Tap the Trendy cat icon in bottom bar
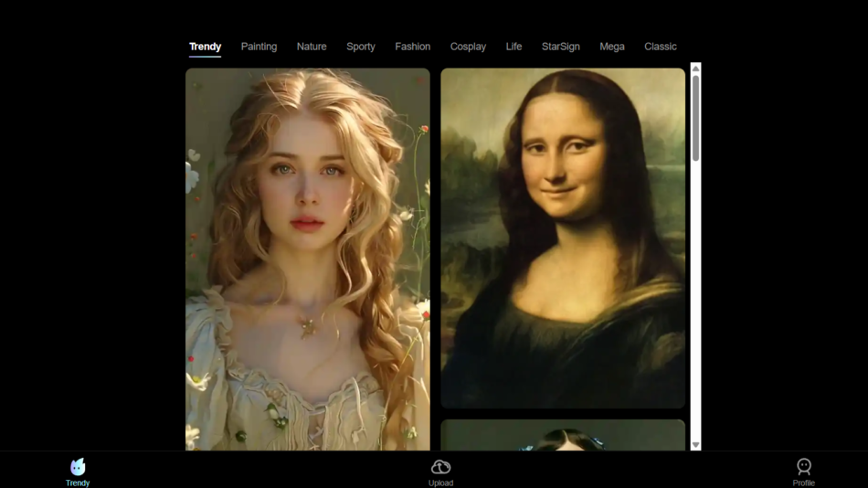Screen dimensions: 868x488 coord(78,467)
